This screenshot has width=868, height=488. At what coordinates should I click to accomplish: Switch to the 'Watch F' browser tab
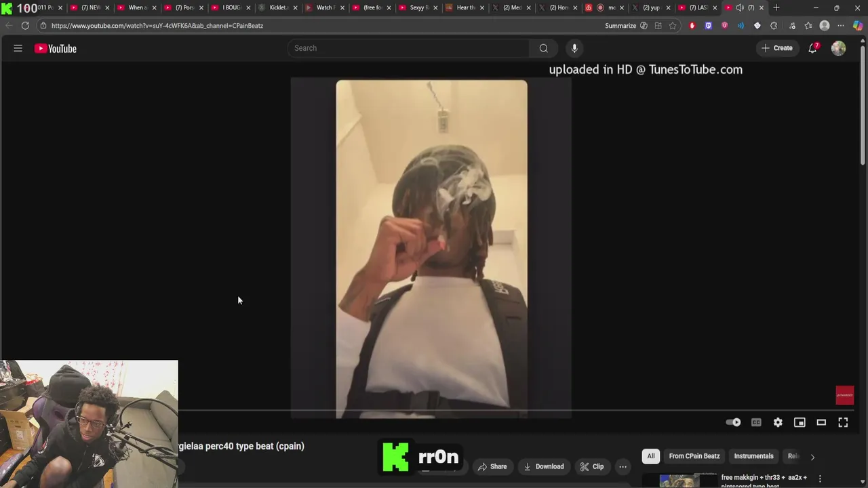point(324,7)
